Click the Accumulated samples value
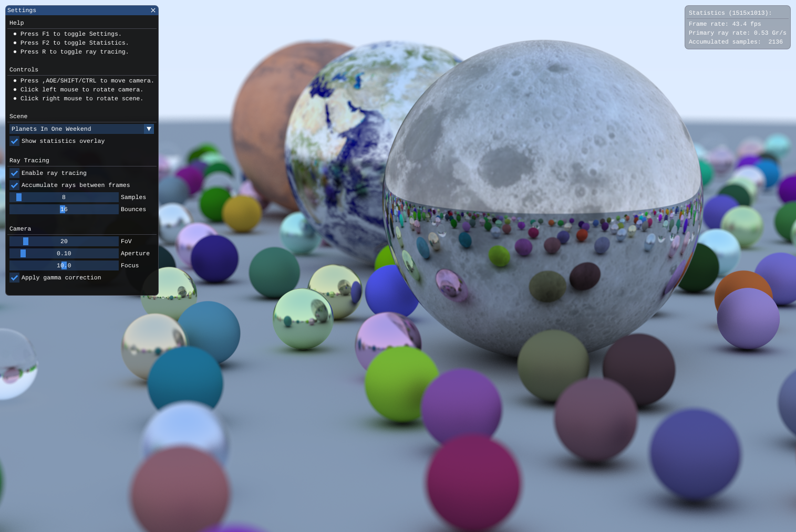 pos(776,41)
